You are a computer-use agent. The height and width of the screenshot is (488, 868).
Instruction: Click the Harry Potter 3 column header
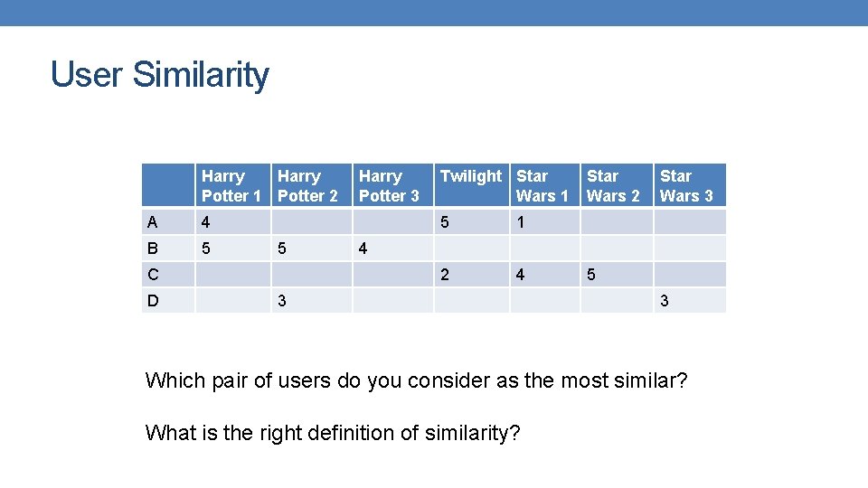coord(390,185)
